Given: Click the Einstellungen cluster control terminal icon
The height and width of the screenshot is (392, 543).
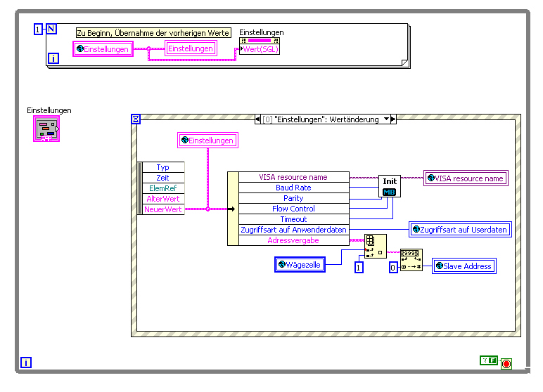Looking at the screenshot, I should 46,129.
